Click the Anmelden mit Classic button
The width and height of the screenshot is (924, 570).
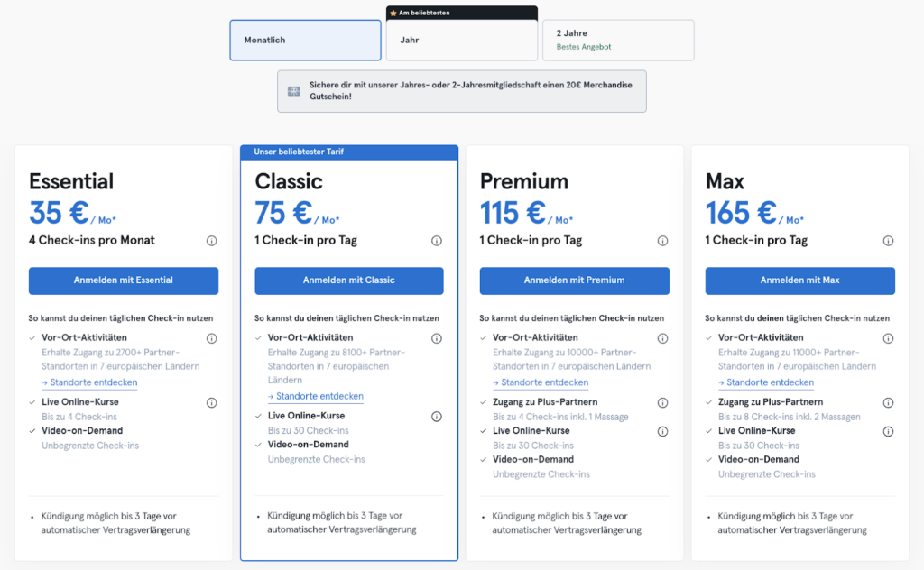(349, 280)
